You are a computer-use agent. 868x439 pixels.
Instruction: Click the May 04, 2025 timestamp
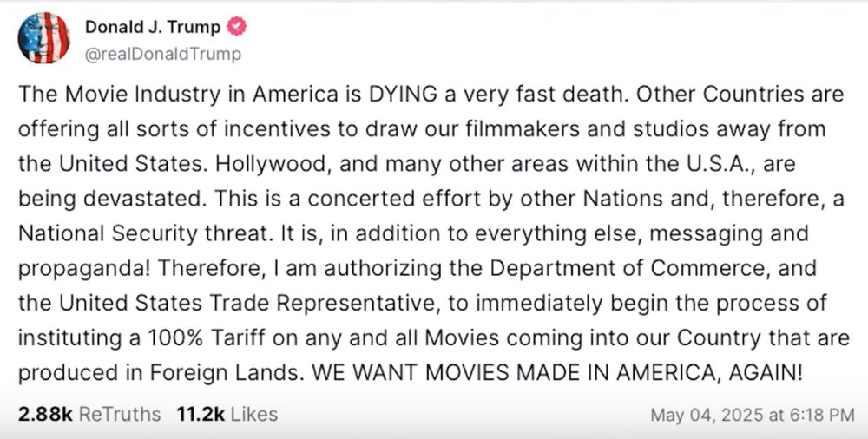tap(752, 416)
